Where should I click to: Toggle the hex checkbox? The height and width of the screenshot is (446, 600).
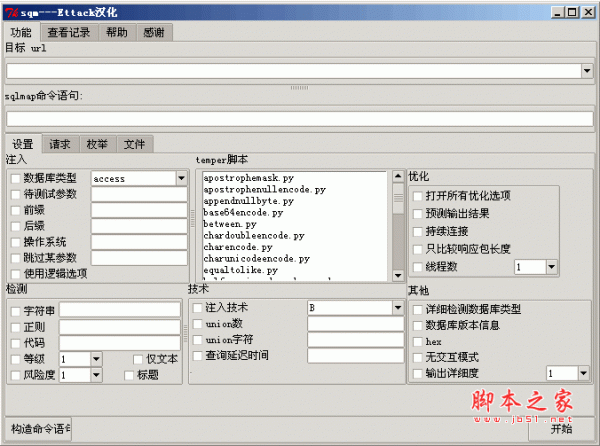tap(417, 342)
